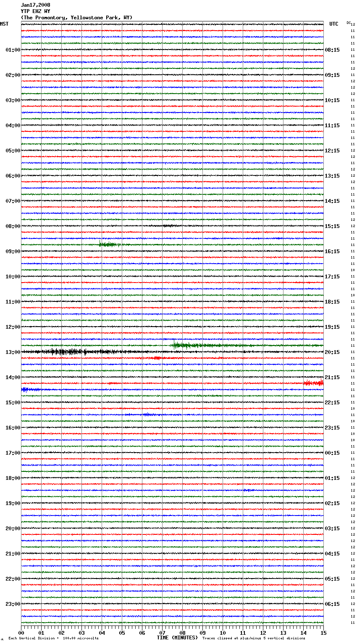Viewport: 357px width, 644px height.
Task: Click the 18:00 MST time label
Action: click(13, 478)
